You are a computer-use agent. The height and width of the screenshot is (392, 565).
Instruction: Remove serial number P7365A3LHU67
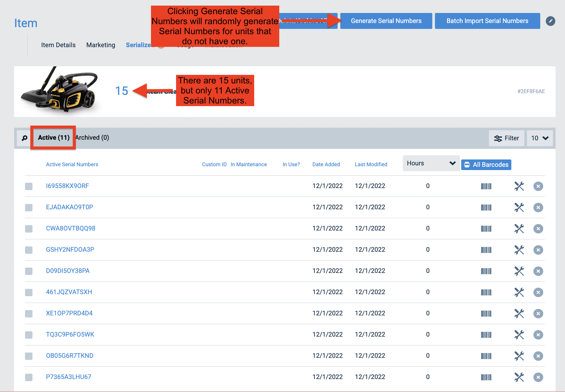[x=538, y=377]
